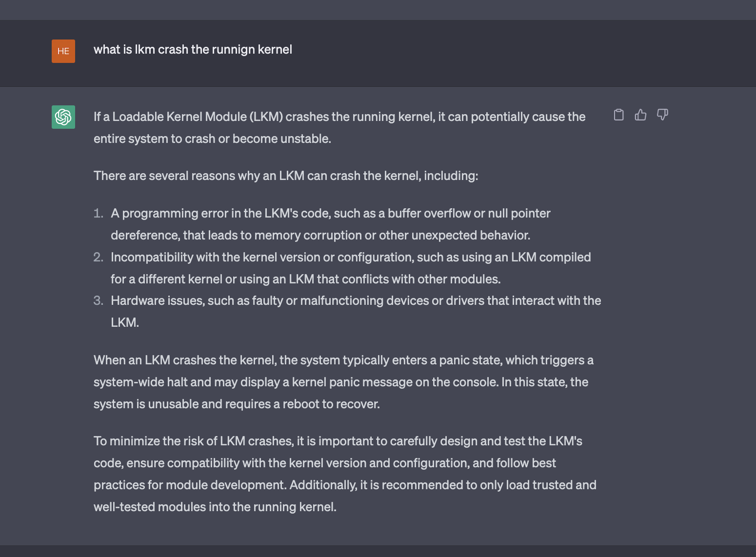Click list item starting "Incompatibility with the kernel"

(x=351, y=268)
